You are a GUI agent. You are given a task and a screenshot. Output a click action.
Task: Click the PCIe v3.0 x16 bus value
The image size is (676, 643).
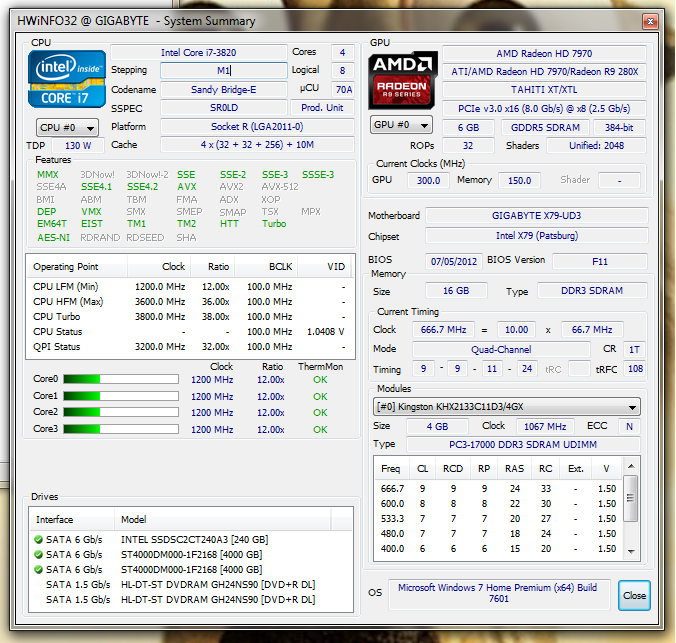coord(544,109)
